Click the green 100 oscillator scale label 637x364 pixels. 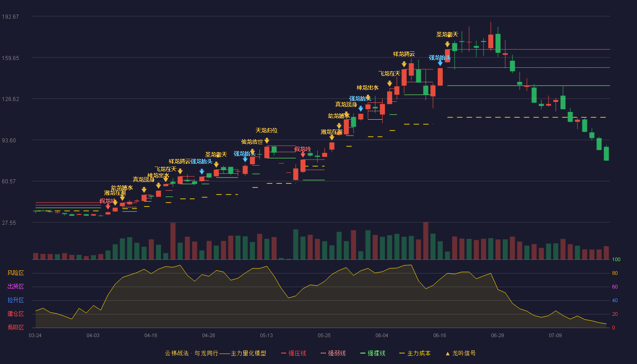click(x=616, y=260)
